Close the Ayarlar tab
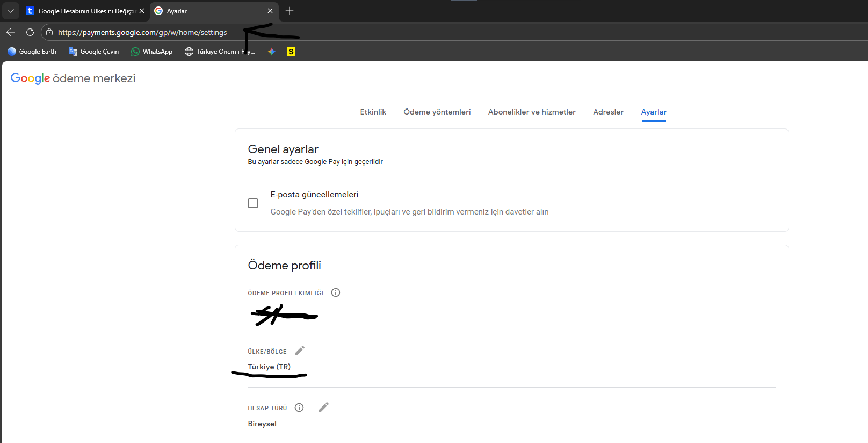The width and height of the screenshot is (868, 443). click(x=270, y=11)
